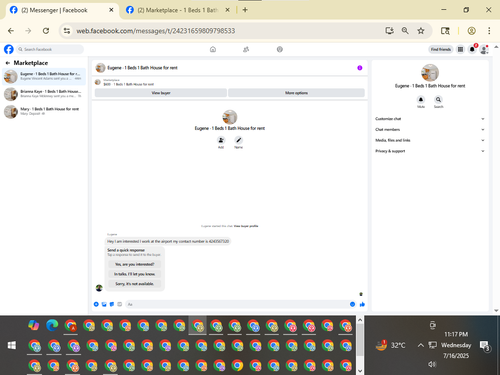Click the View buyer button
500x375 pixels.
coord(161,93)
